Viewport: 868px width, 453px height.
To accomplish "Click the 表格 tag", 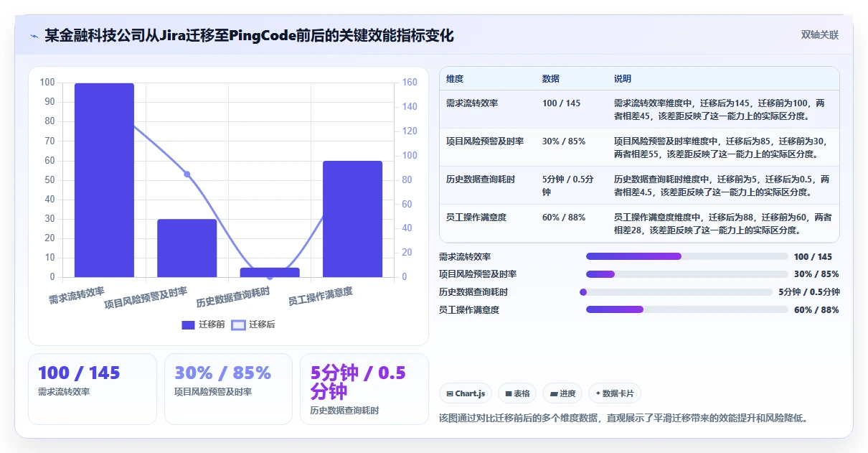I will click(x=517, y=393).
